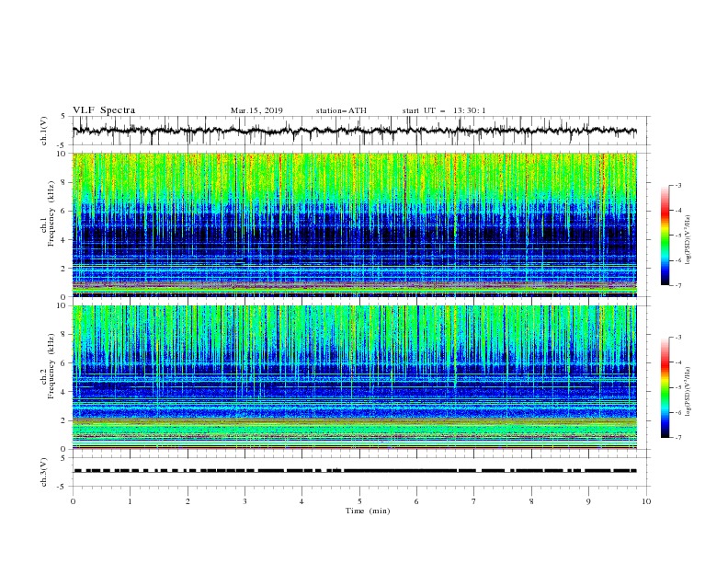Viewport: 728px width, 563px height.
Task: Click the time axis tick label "7"
Action: pos(474,501)
